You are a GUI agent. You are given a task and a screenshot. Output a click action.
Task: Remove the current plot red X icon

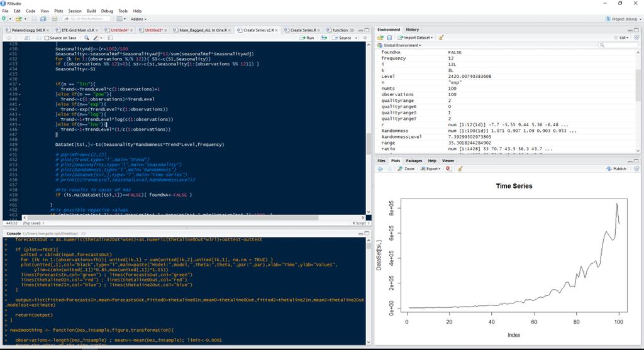[x=448, y=168]
